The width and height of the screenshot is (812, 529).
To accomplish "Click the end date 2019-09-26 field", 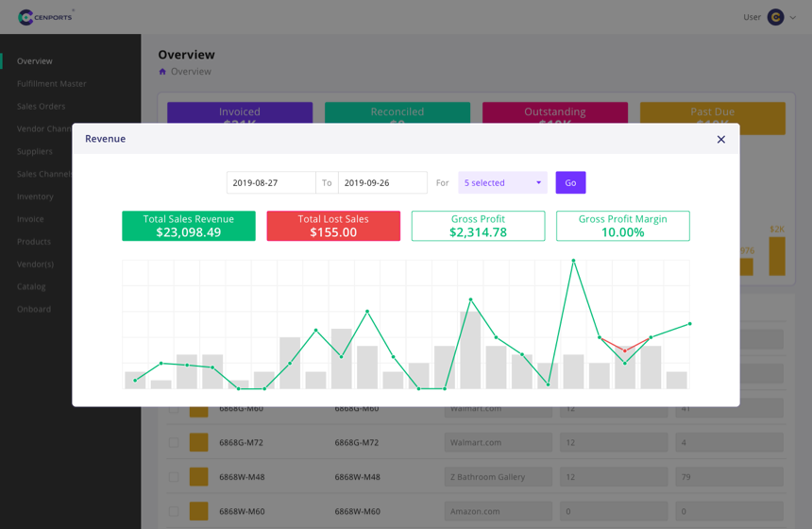I will click(382, 182).
